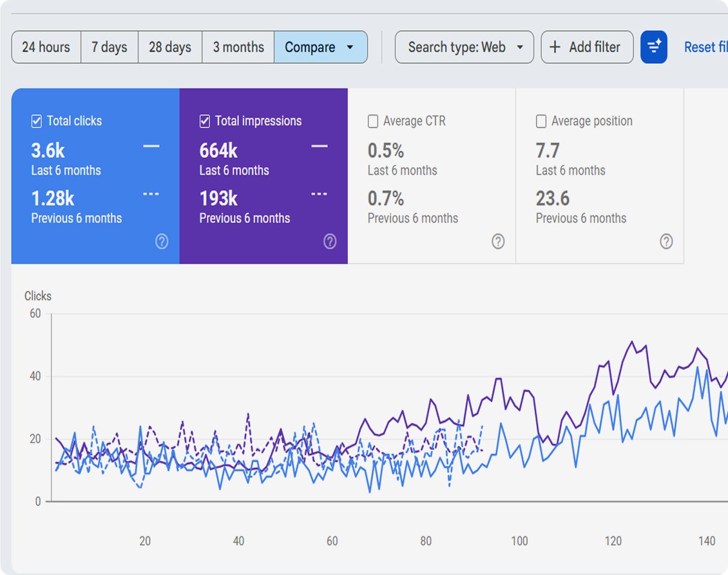This screenshot has height=575, width=728.
Task: Open help icon in Total impressions card
Action: click(x=330, y=242)
